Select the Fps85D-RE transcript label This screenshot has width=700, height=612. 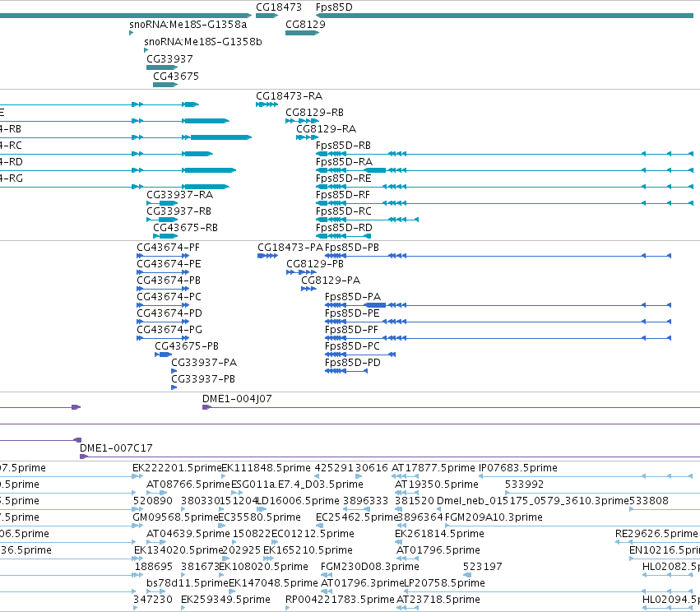[x=343, y=178]
